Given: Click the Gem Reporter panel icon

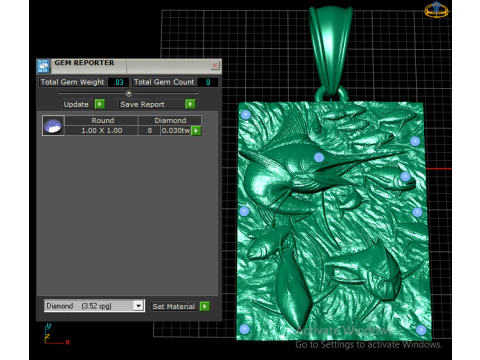Looking at the screenshot, I should tap(43, 66).
